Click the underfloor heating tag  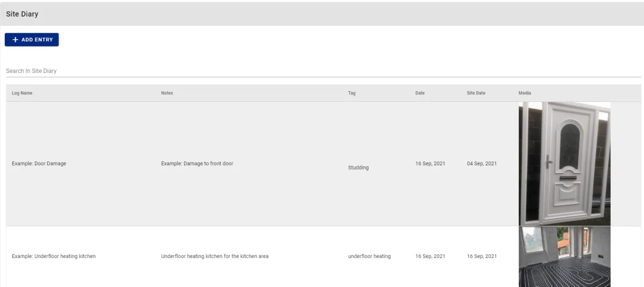(369, 256)
